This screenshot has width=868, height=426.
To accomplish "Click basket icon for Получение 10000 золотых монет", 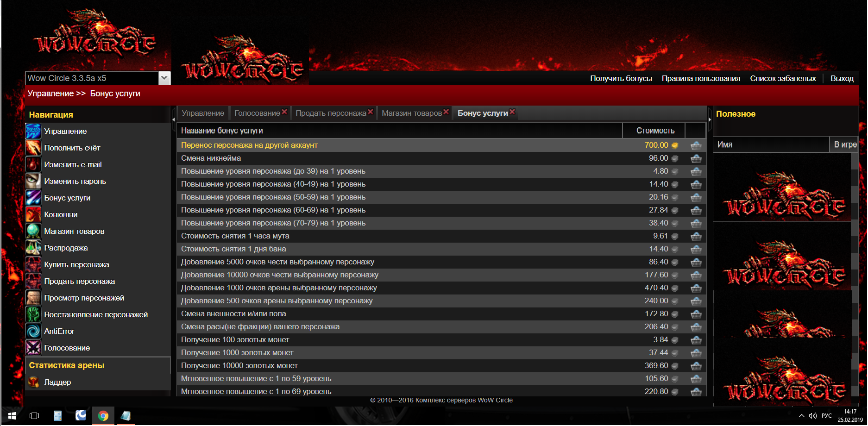I will pyautogui.click(x=696, y=366).
